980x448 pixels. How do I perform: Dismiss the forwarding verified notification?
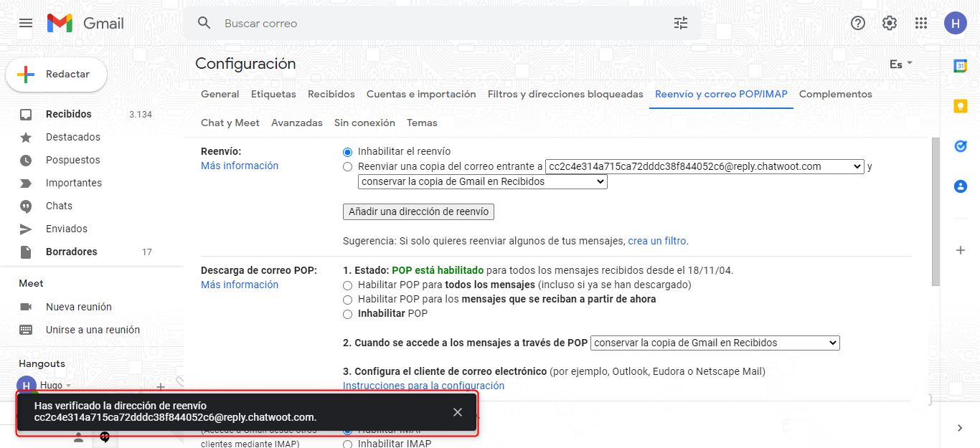click(458, 412)
